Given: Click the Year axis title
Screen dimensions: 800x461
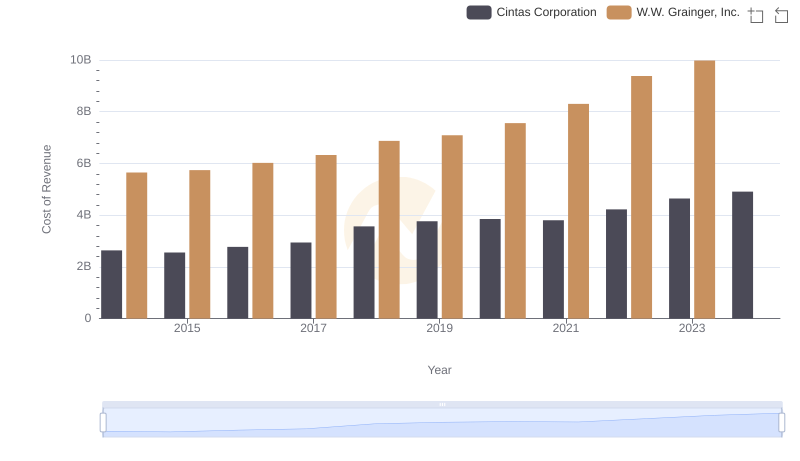Looking at the screenshot, I should pos(439,370).
